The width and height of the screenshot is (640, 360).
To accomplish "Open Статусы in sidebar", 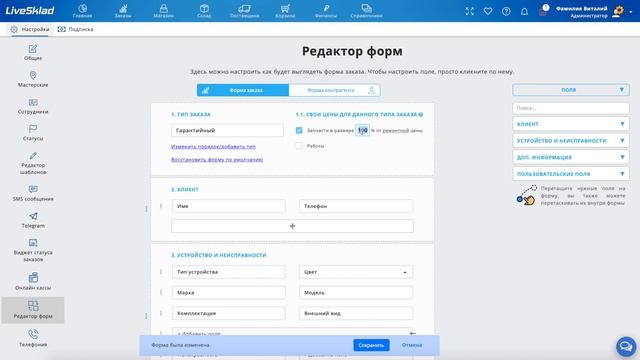I will (33, 133).
